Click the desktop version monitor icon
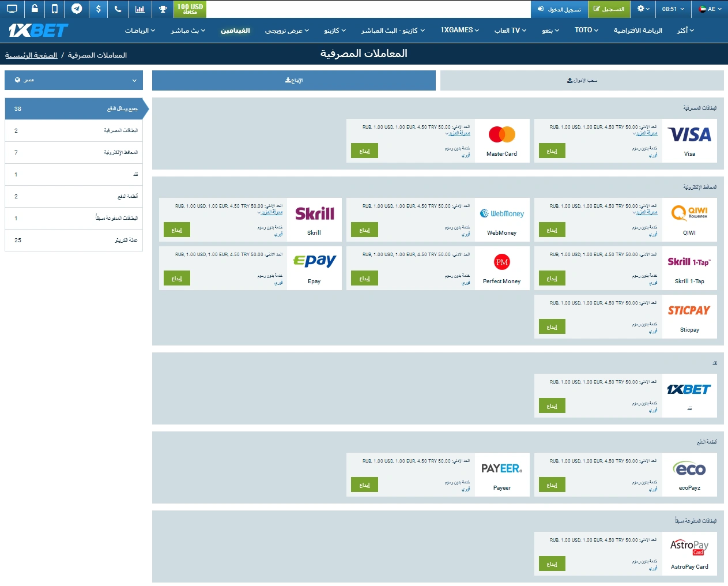Screen dimensions: 728x586 [12, 9]
